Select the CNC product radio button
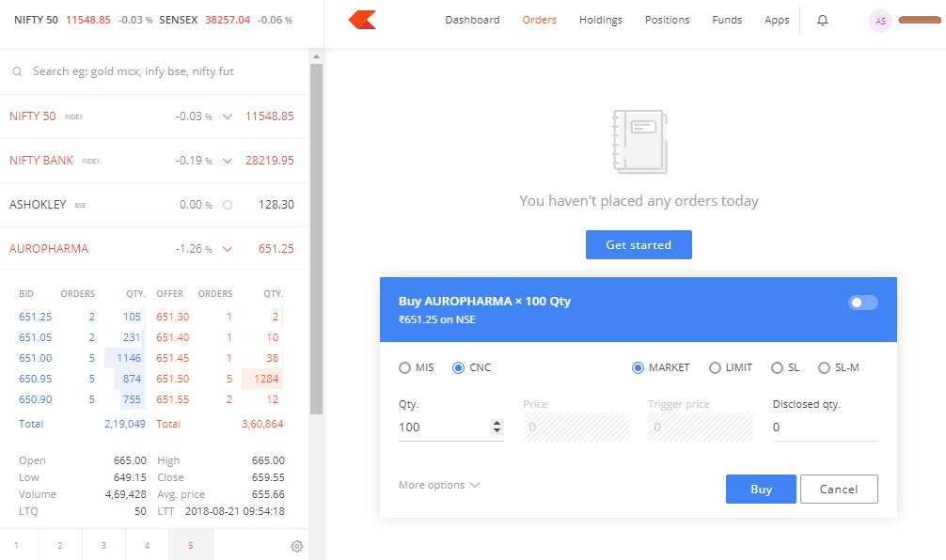Viewport: 946px width, 560px height. click(459, 367)
